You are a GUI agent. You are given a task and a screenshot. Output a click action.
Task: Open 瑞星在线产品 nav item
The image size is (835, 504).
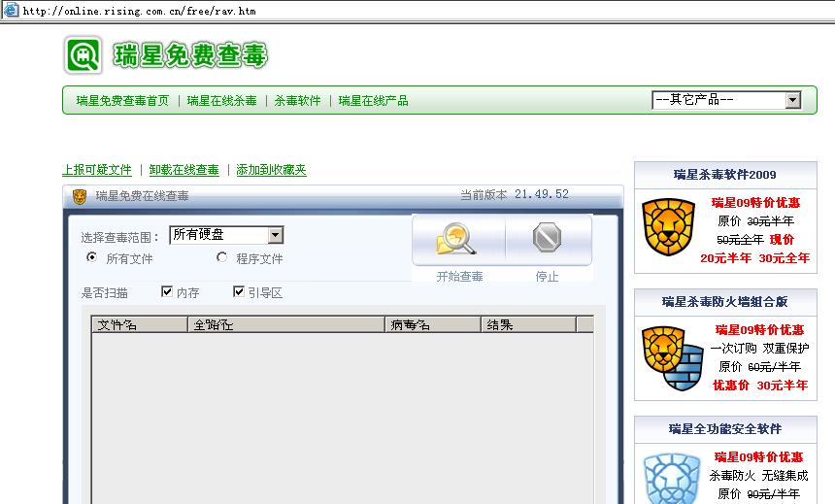(373, 101)
